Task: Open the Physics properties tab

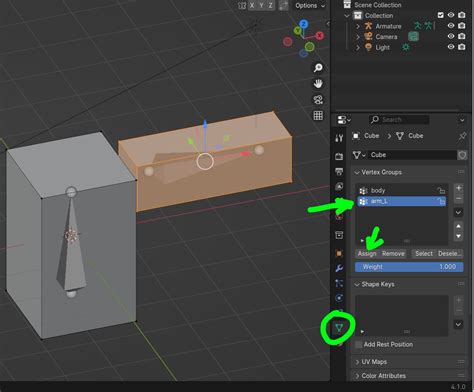Action: point(339,298)
